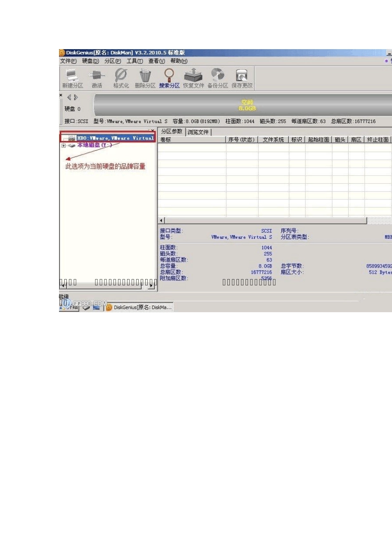Expand the 本地磁盘 tree node
Viewport: 392px width, 555px height.
pyautogui.click(x=64, y=145)
